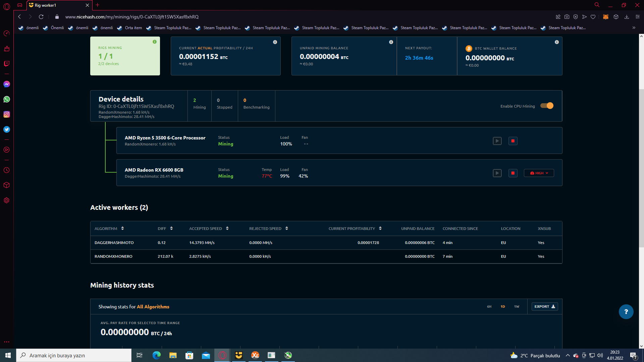Open Messenger in Opera sidebar
This screenshot has width=644, height=362.
click(x=7, y=84)
